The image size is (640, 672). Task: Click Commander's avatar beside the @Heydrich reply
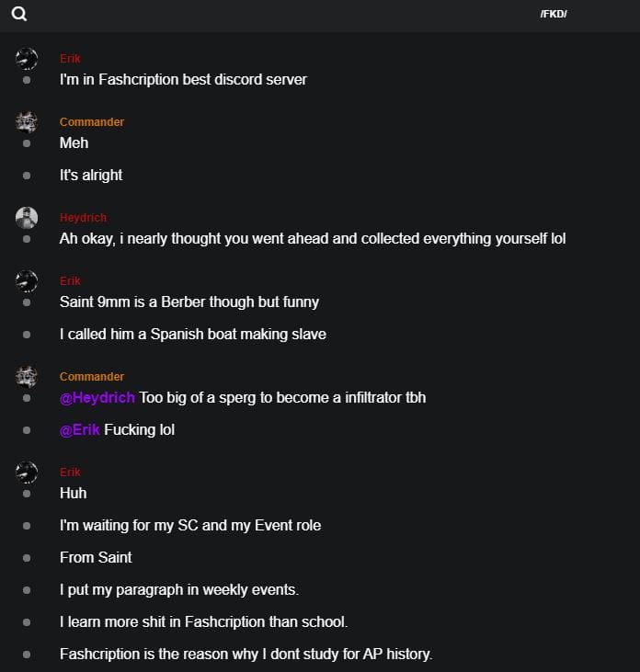27,376
